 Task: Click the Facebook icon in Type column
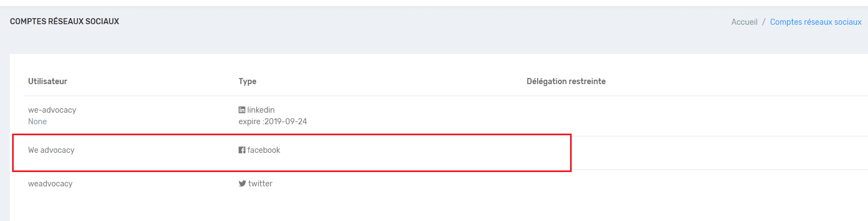click(x=242, y=150)
